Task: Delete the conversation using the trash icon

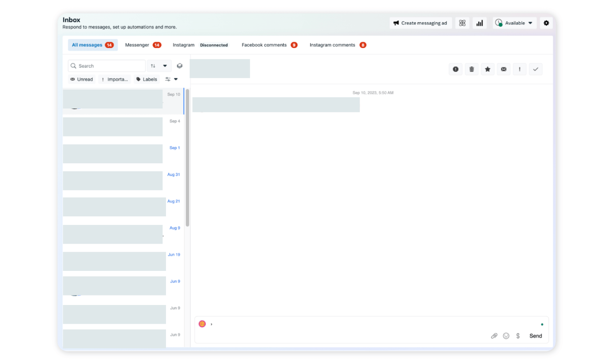Action: coord(472,69)
